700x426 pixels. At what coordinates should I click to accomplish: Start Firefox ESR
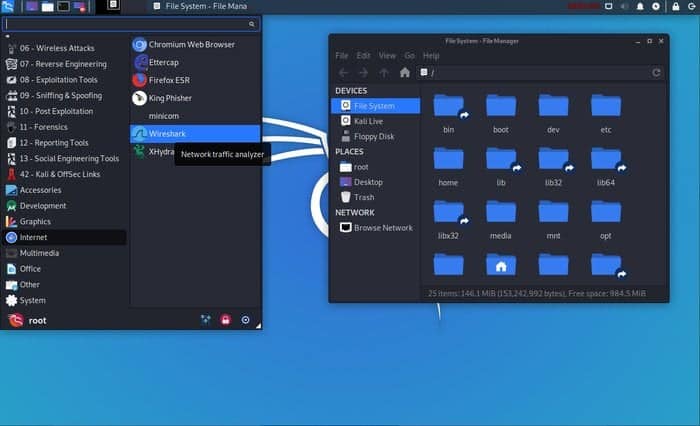[195, 80]
